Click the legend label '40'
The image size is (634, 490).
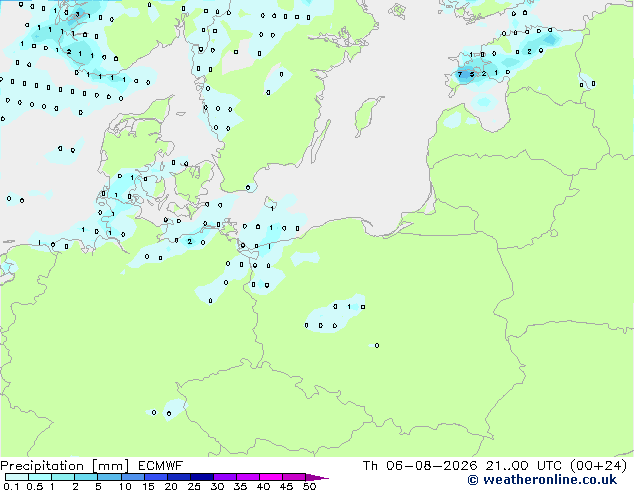click(263, 486)
